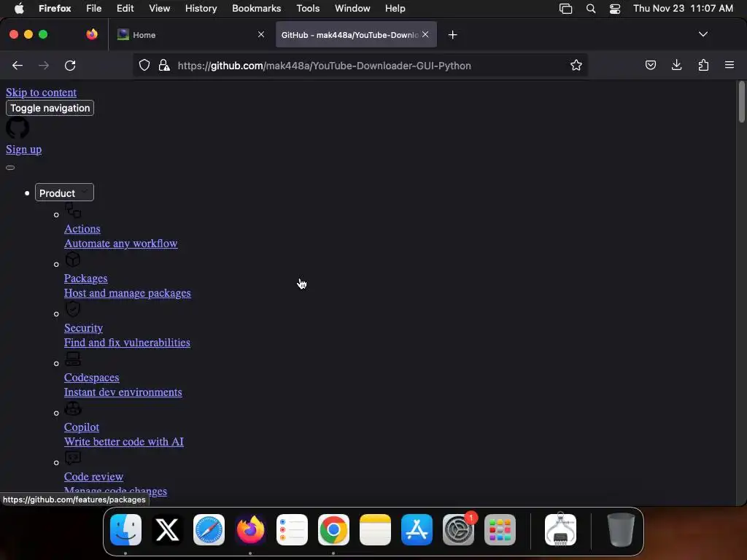
Task: Bookmark this page with the star icon
Action: [576, 65]
